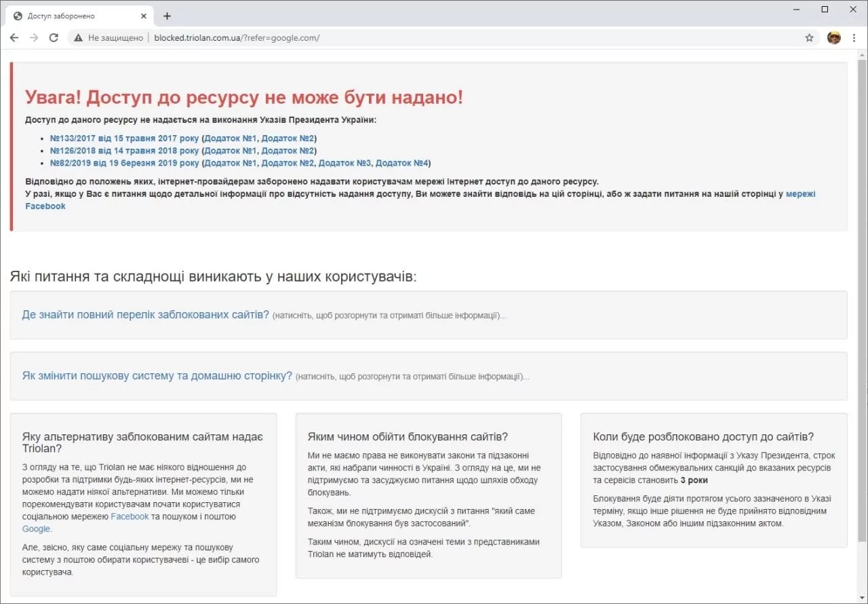This screenshot has width=868, height=604.
Task: Minimize the Chrome window
Action: (795, 10)
